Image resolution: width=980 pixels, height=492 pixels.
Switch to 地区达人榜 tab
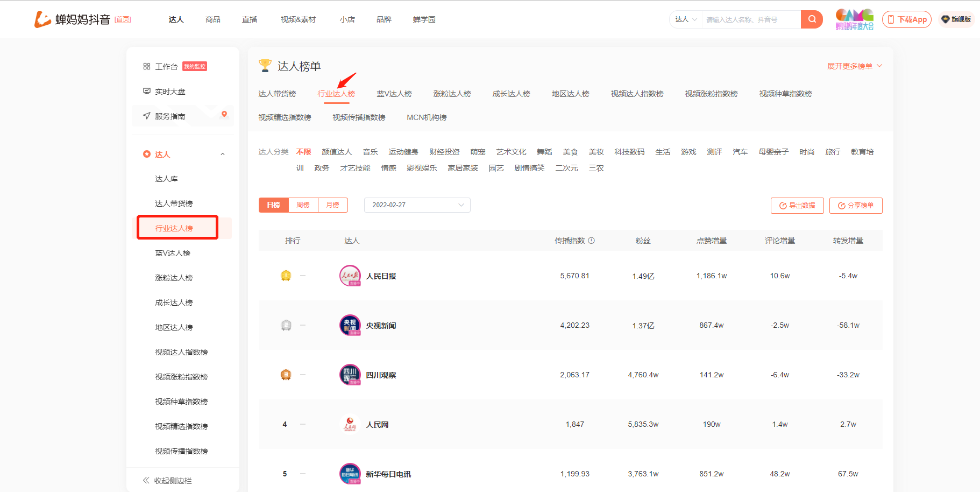[x=571, y=94]
